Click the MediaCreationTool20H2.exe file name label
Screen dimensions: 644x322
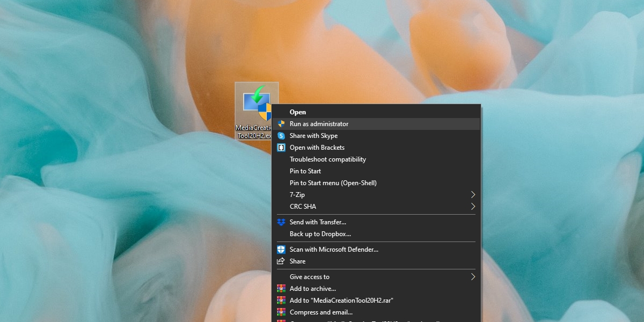point(253,131)
